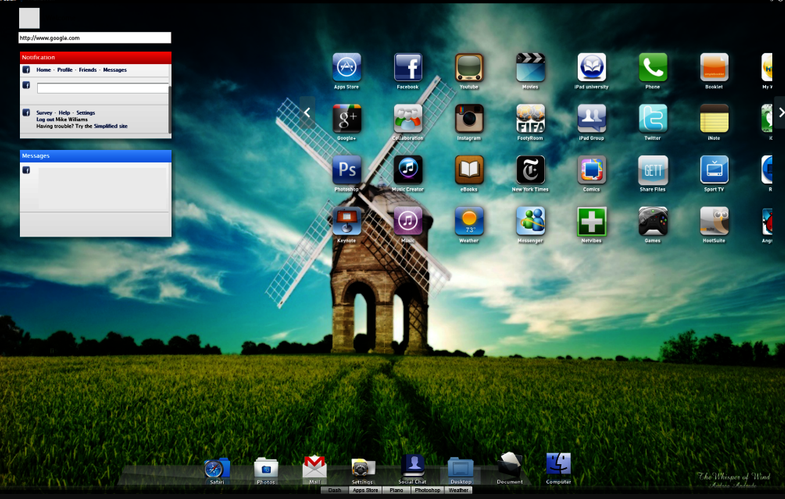Switch to the Photoshop bottom tab
The height and width of the screenshot is (499, 785).
[x=428, y=490]
